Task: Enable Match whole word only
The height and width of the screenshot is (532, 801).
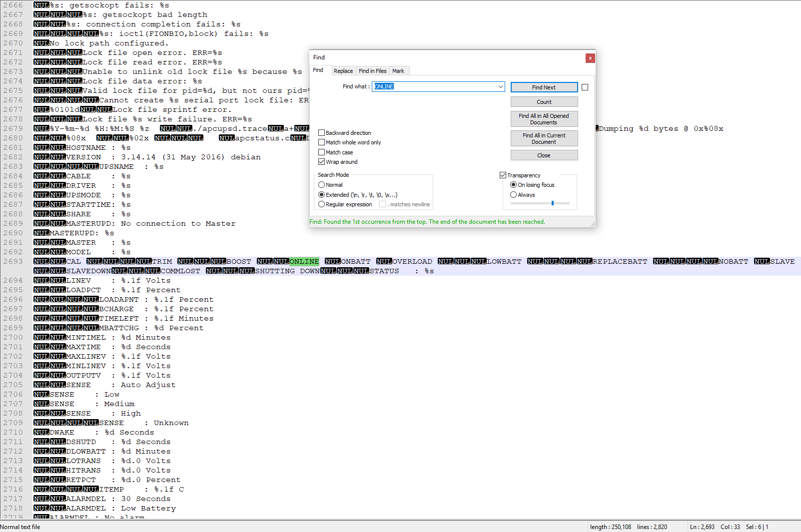Action: point(322,142)
